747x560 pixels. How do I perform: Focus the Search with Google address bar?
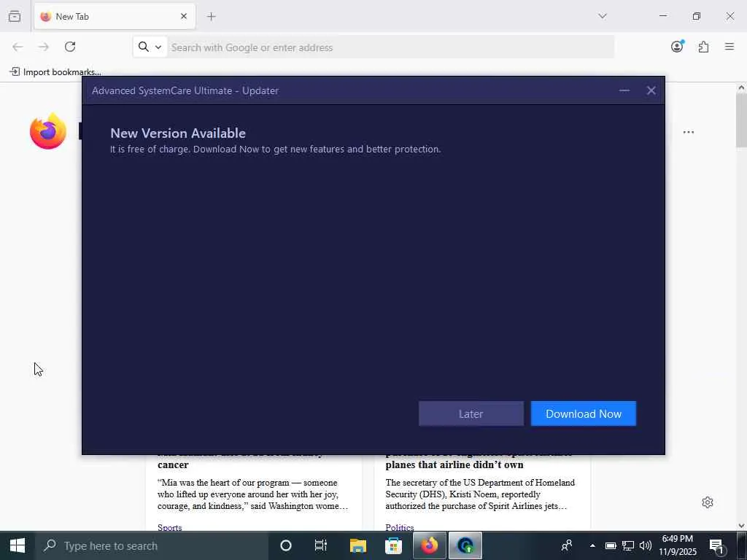pyautogui.click(x=391, y=47)
